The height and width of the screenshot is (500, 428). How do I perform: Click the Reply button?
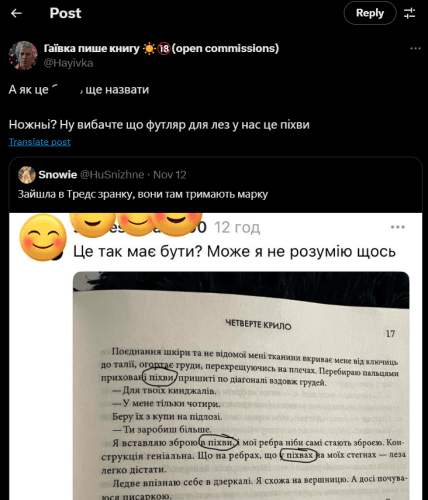(x=370, y=13)
